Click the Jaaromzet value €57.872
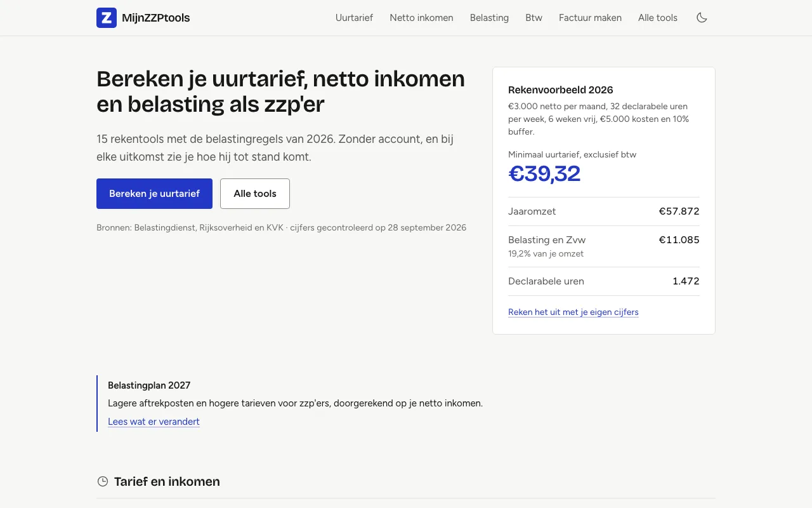Viewport: 812px width, 508px height. click(x=679, y=211)
